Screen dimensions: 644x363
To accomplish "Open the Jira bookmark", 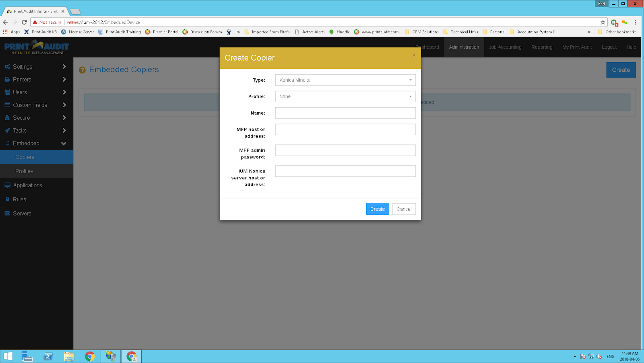I will [233, 32].
